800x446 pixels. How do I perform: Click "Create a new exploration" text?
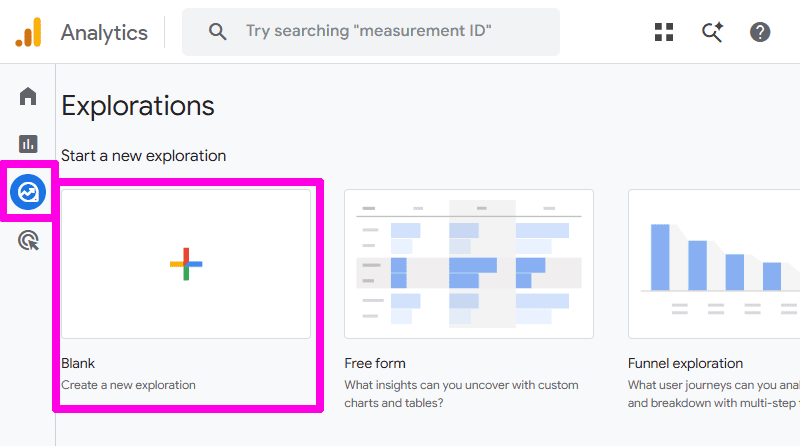(x=129, y=385)
